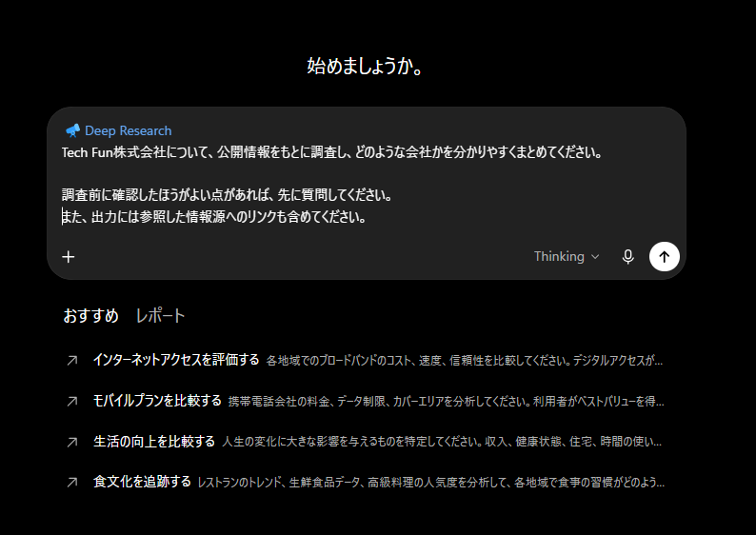Select the モバイルプランを比較する suggestion

(x=365, y=401)
